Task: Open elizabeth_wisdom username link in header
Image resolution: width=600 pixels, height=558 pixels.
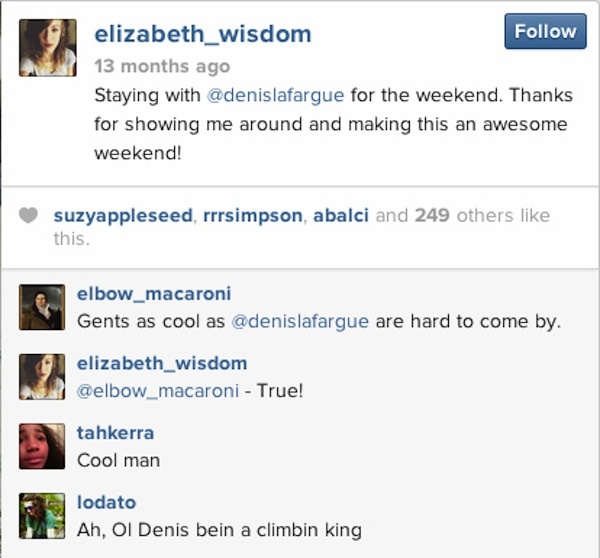Action: (x=202, y=34)
